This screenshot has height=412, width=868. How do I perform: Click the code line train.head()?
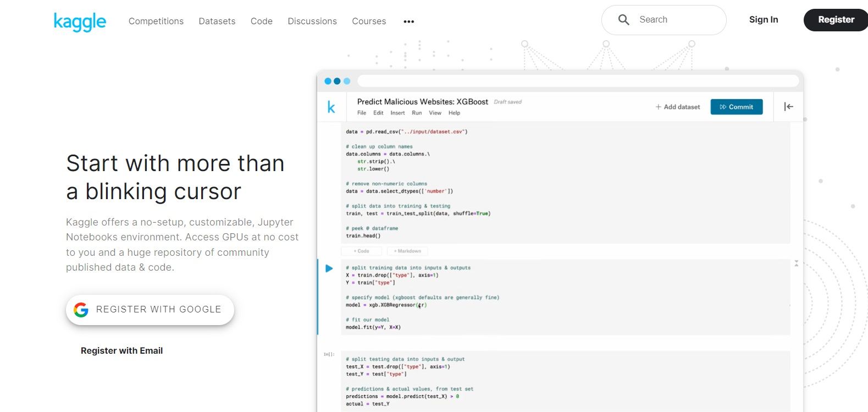click(363, 236)
